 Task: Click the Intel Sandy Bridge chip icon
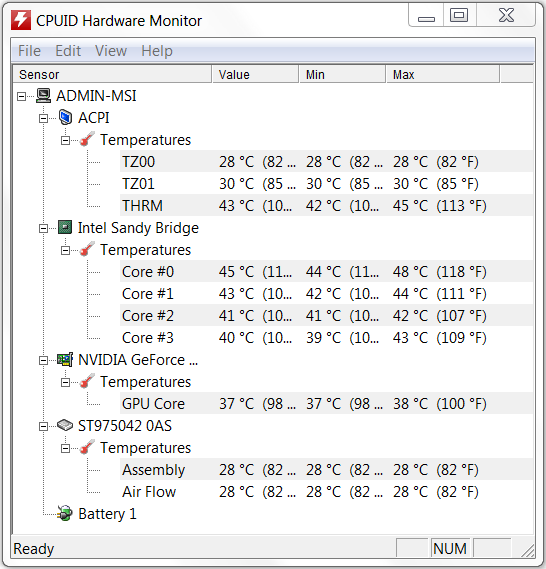65,228
